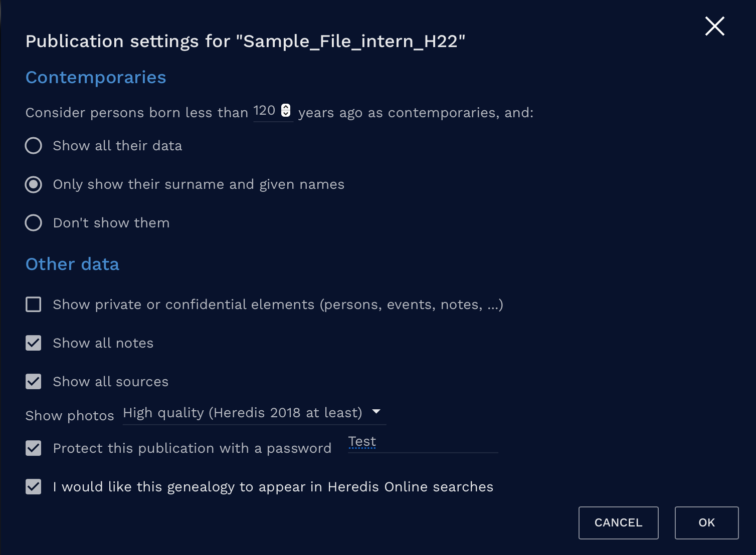Click the Contemporaries section heading

[95, 77]
